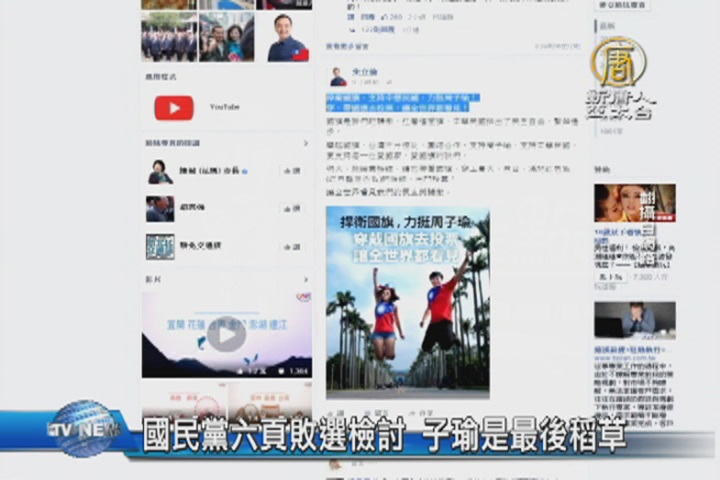Open the third suggested page's avatar
Image resolution: width=720 pixels, height=480 pixels.
[x=160, y=246]
